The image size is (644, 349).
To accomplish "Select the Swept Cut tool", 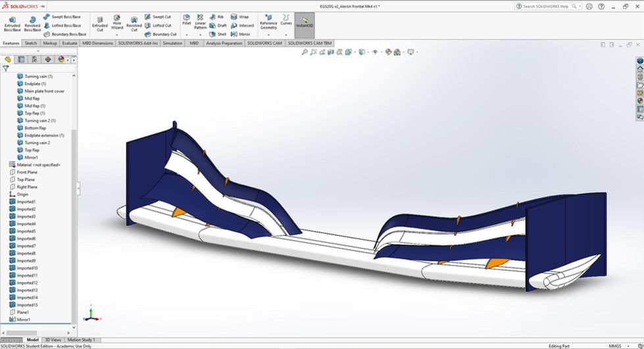I will click(x=158, y=17).
